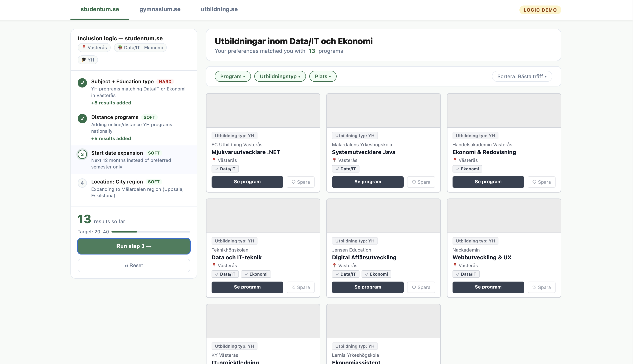Open the Program filter dropdown
The height and width of the screenshot is (364, 633).
(x=233, y=76)
